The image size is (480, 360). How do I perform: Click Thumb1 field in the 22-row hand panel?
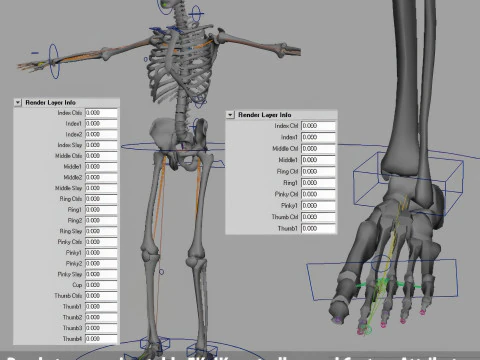coord(101,306)
